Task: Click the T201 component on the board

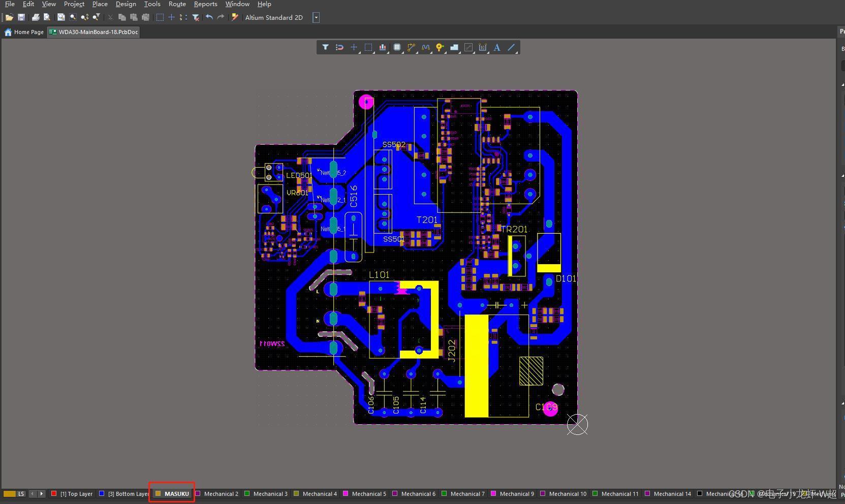Action: (x=427, y=220)
